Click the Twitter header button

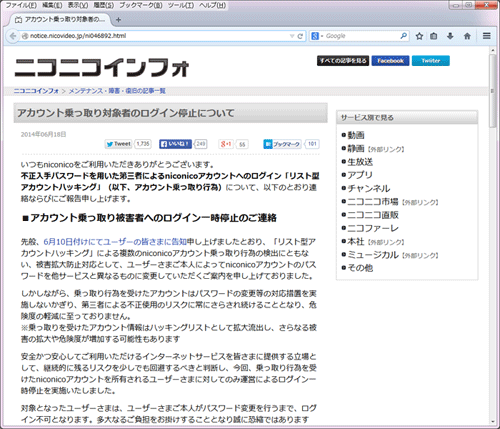coord(431,61)
